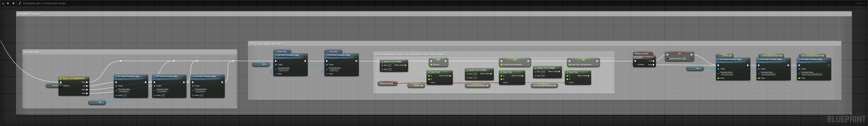Image resolution: width=868 pixels, height=126 pixels.
Task: Select the MID node wired to the EmissivePower node
Action: coord(695,69)
